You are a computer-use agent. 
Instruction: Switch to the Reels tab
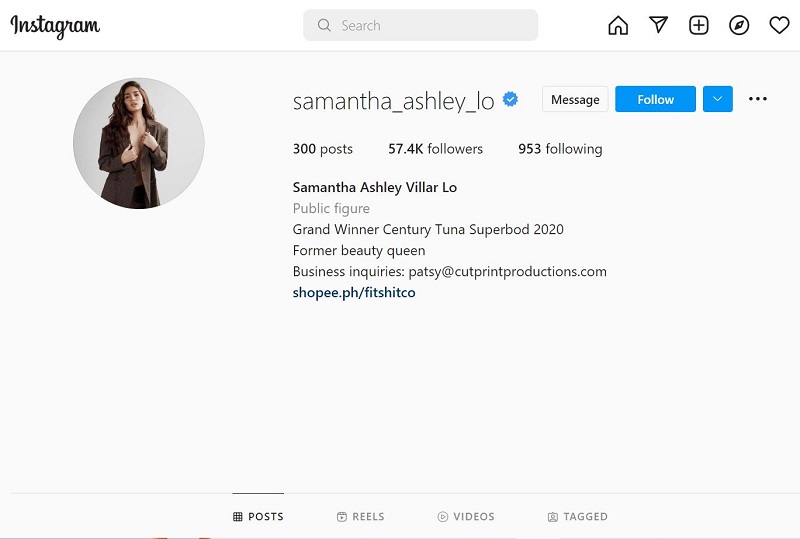(x=361, y=517)
